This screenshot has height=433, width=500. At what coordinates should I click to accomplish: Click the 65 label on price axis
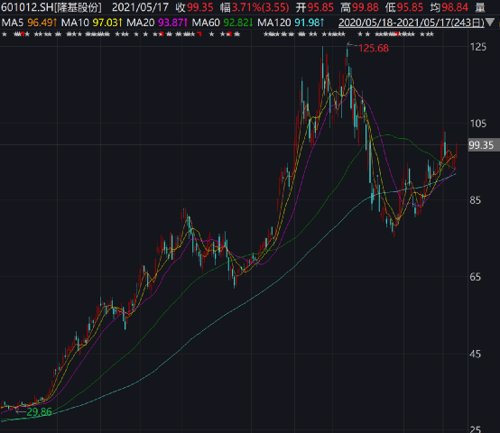[x=475, y=277]
